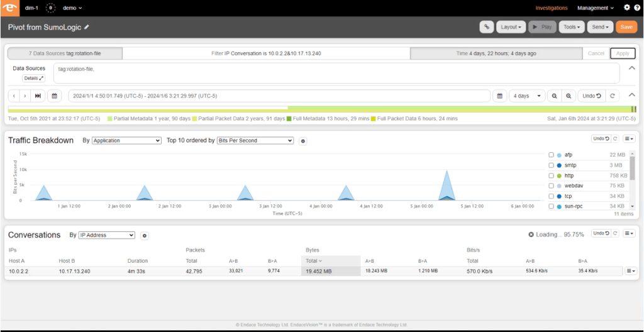This screenshot has width=644, height=332.
Task: Select the Filter IP Conversation tab
Action: coord(266,53)
